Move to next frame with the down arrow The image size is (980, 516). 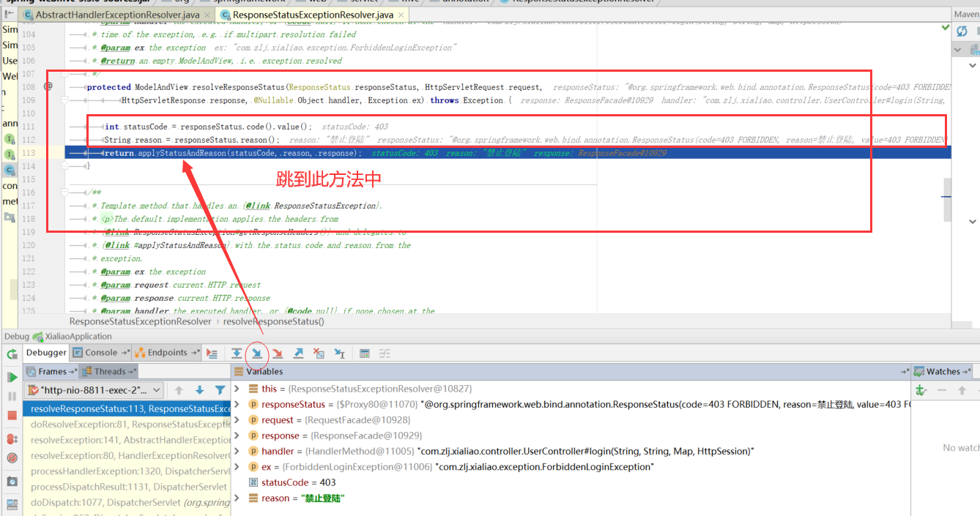199,390
